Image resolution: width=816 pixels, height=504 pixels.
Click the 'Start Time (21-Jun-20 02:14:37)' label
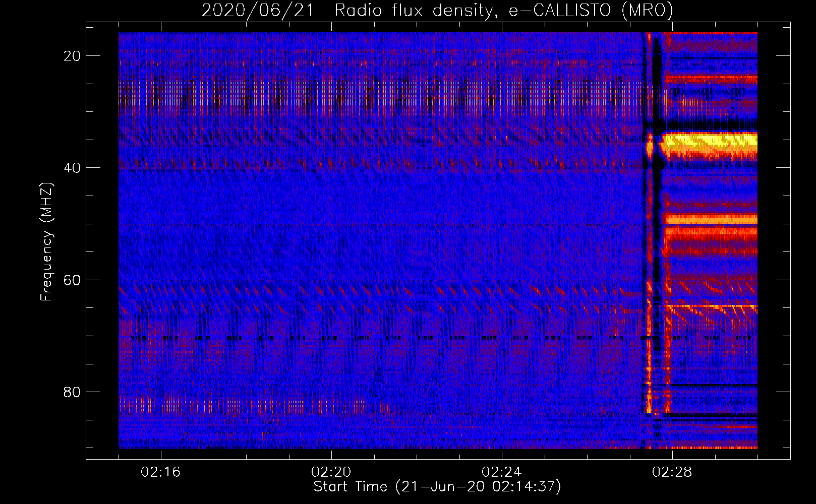coord(437,487)
